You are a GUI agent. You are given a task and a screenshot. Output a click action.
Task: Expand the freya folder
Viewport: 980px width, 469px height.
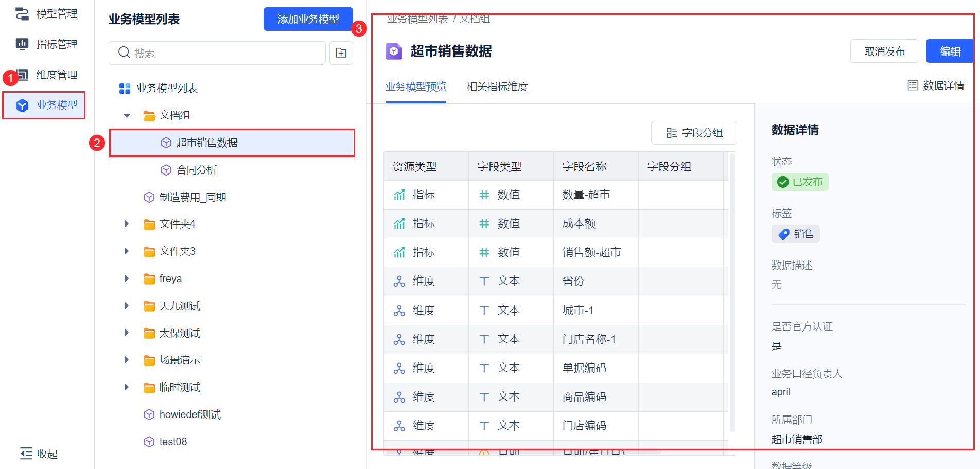127,279
